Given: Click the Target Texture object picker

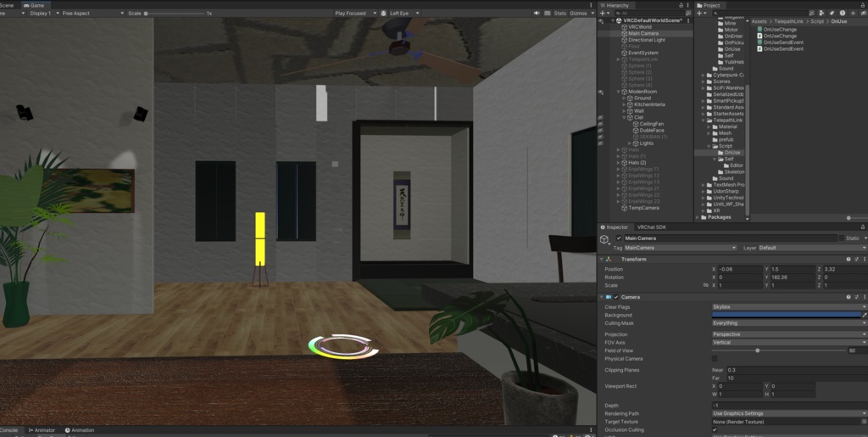Looking at the screenshot, I should [864, 422].
